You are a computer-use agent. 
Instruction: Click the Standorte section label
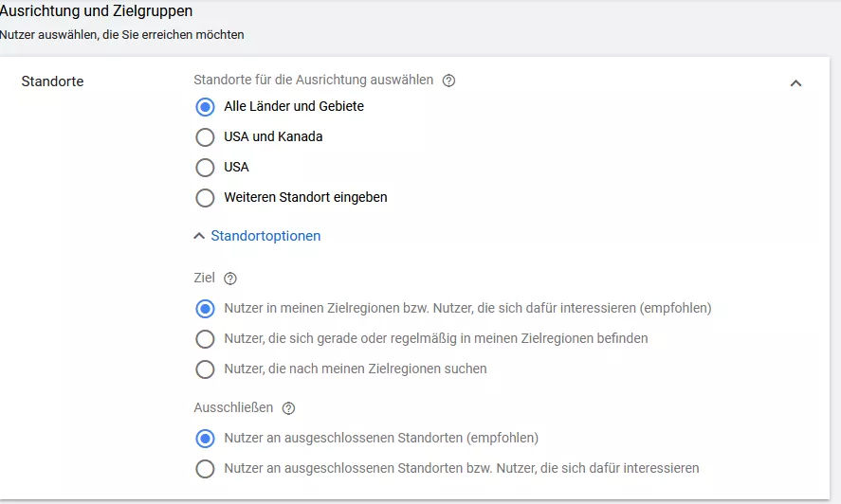click(x=52, y=81)
